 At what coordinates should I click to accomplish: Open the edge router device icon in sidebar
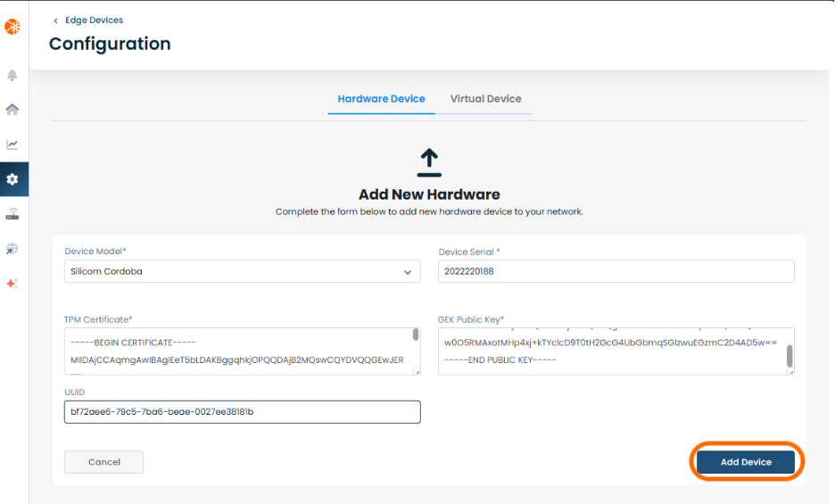pos(12,214)
